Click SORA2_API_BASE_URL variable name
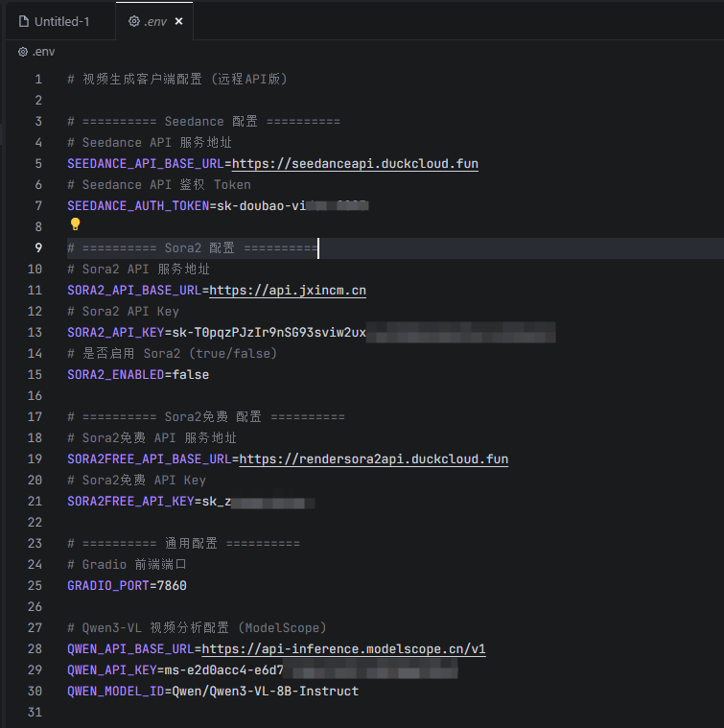The image size is (724, 728). coord(134,291)
